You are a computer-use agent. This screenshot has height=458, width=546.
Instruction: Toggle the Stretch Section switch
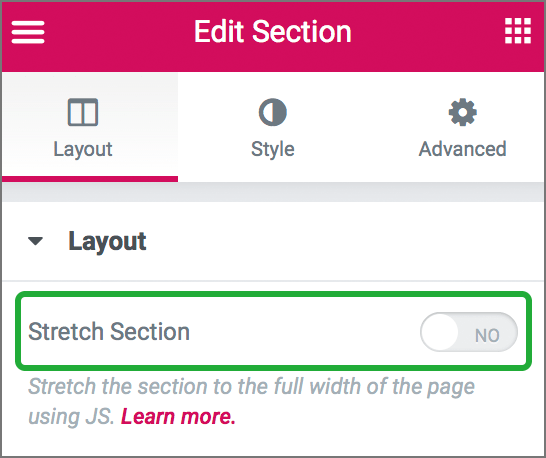click(x=469, y=332)
